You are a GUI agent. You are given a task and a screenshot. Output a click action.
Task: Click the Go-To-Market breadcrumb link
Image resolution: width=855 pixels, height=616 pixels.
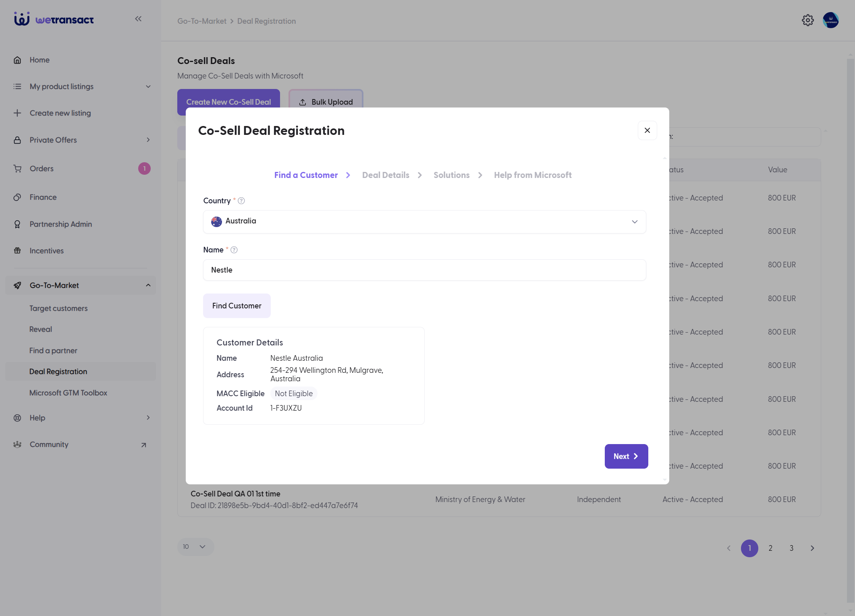tap(202, 21)
